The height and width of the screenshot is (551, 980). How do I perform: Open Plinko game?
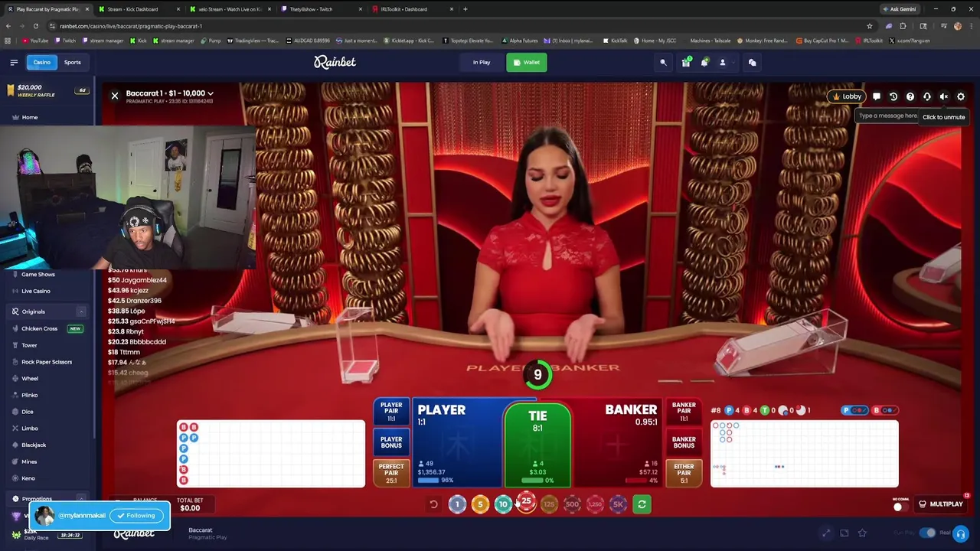[30, 395]
